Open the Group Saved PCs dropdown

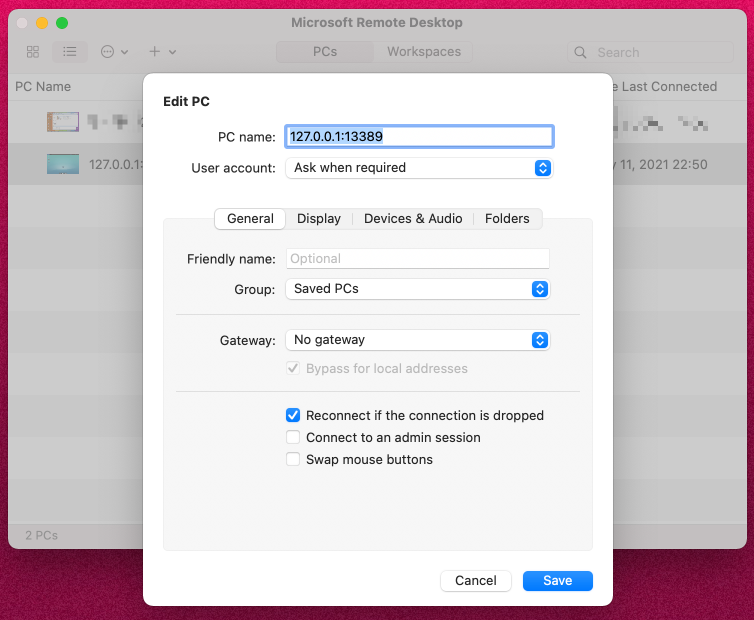[x=418, y=289]
